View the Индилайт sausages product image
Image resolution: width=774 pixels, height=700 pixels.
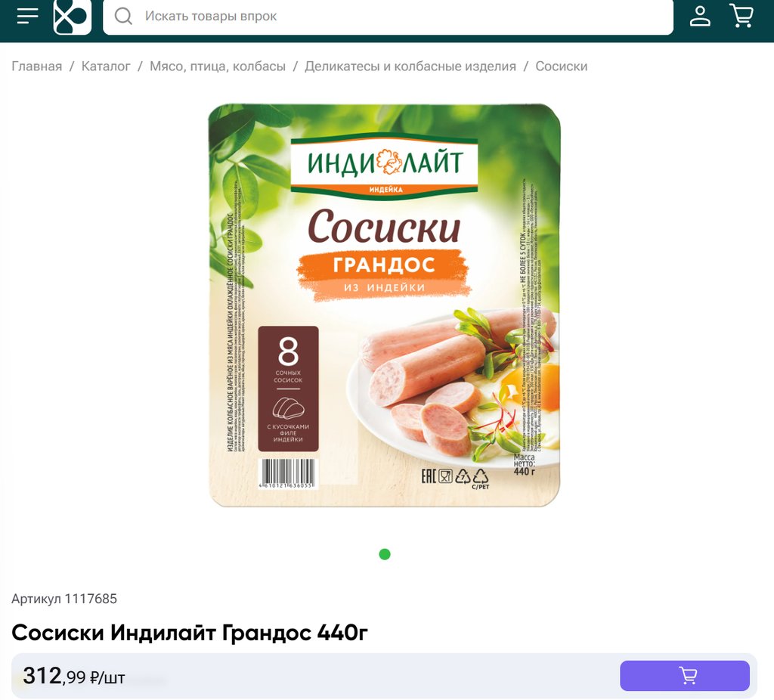coord(385,305)
